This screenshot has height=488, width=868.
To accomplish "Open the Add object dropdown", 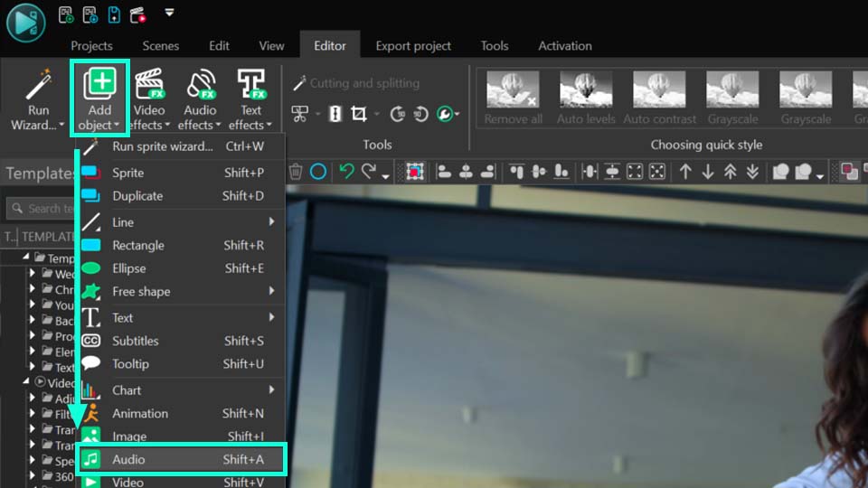I will click(99, 99).
